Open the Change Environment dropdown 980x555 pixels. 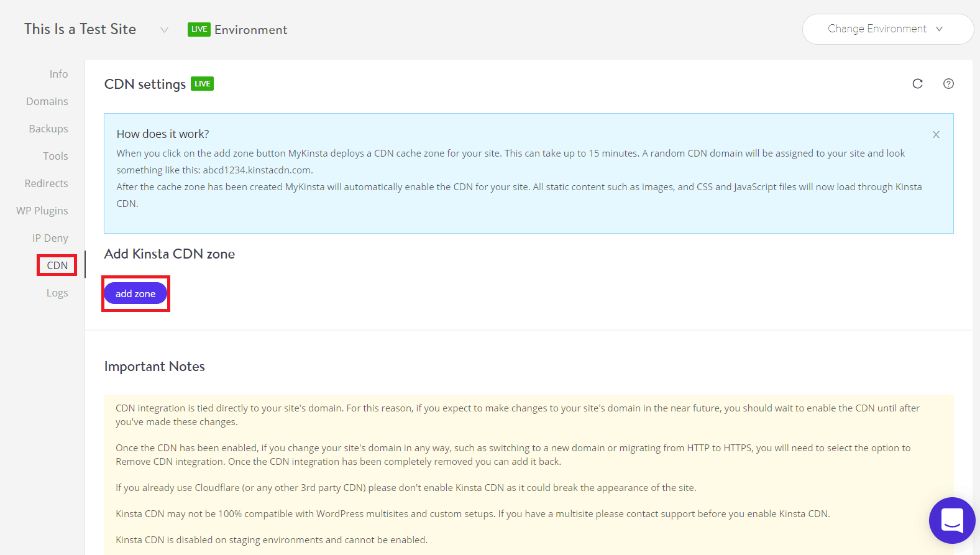(888, 29)
